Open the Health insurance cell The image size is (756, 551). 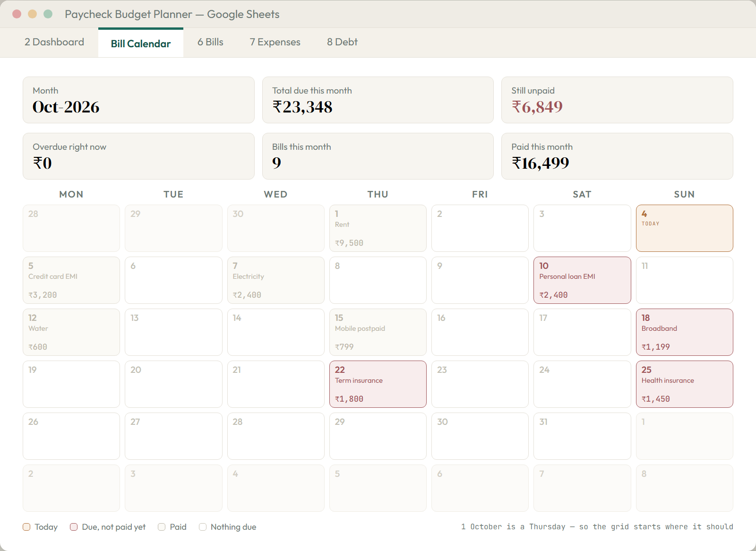(x=685, y=384)
